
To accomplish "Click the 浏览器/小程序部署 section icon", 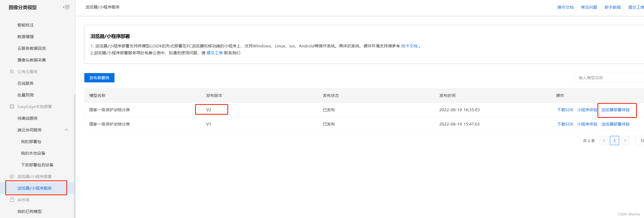I will (12, 176).
